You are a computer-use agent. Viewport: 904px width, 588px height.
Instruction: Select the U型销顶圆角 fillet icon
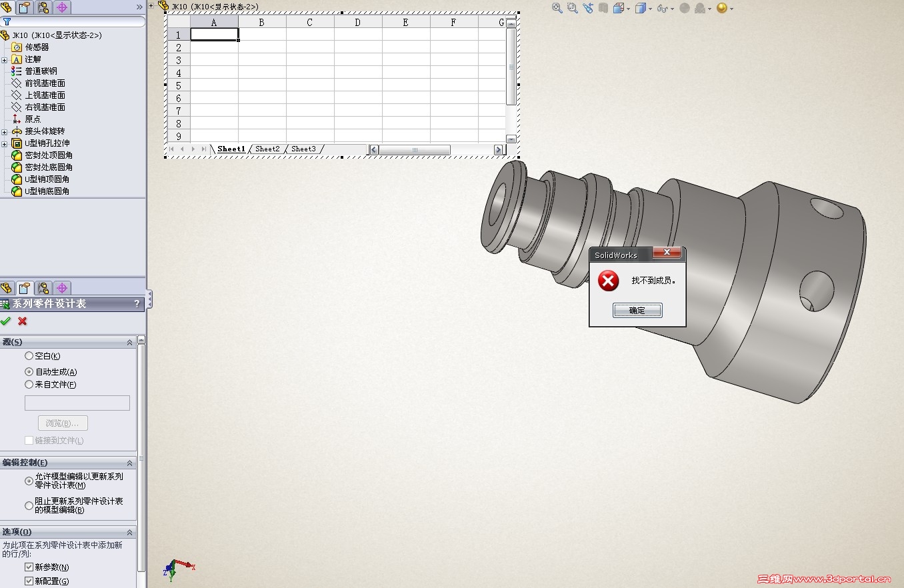(17, 179)
